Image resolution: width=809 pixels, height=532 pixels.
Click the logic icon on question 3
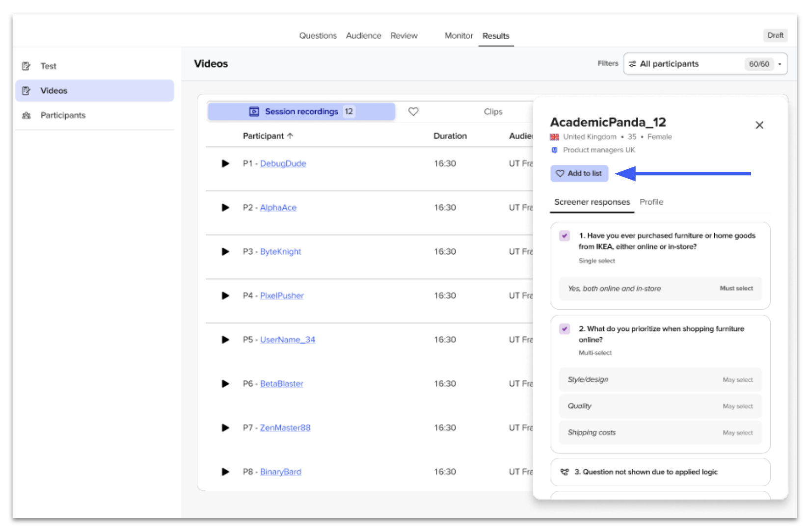[565, 472]
